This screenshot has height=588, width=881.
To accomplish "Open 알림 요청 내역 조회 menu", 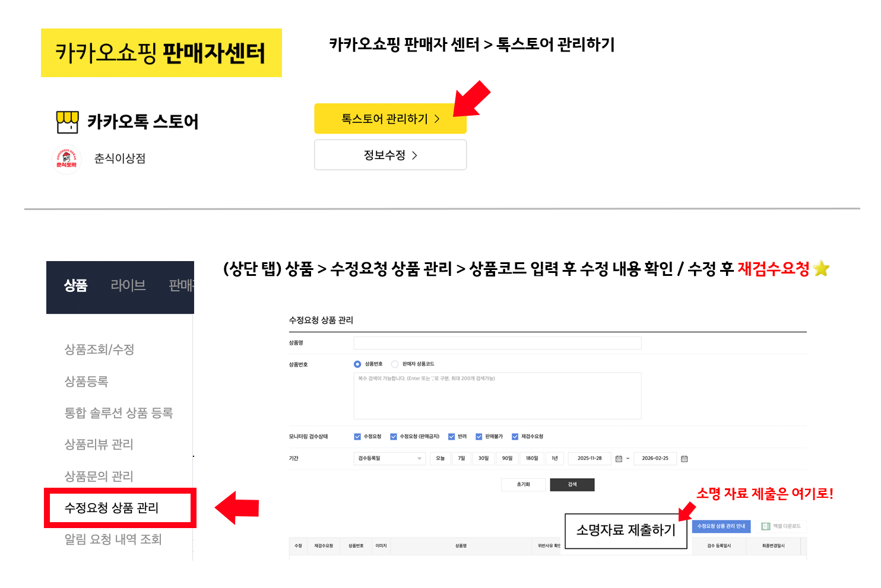I will pyautogui.click(x=113, y=539).
